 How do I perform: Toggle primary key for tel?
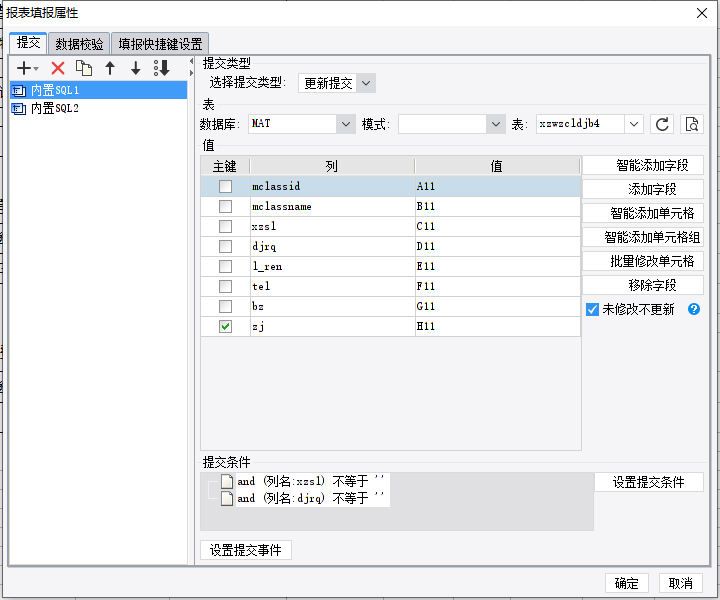tap(225, 286)
